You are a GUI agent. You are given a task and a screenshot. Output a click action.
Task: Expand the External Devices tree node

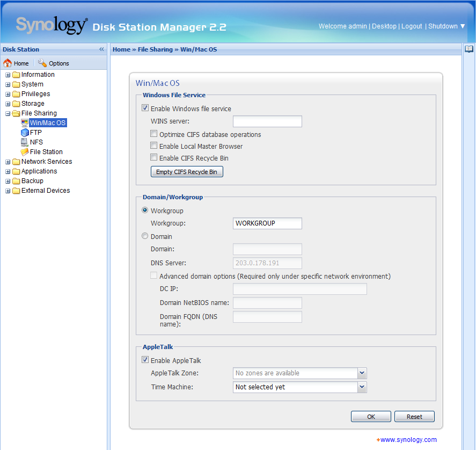point(8,191)
